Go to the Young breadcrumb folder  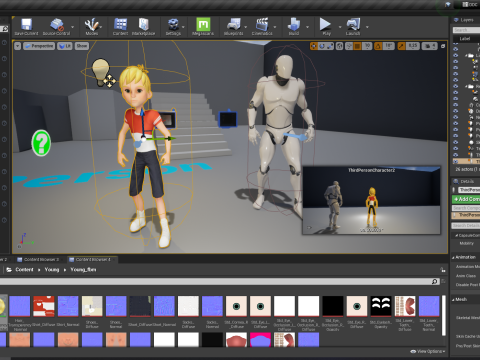coord(52,270)
